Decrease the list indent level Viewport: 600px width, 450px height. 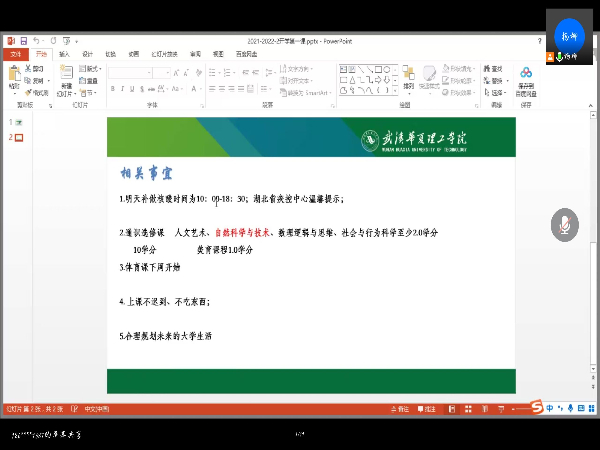[246, 73]
